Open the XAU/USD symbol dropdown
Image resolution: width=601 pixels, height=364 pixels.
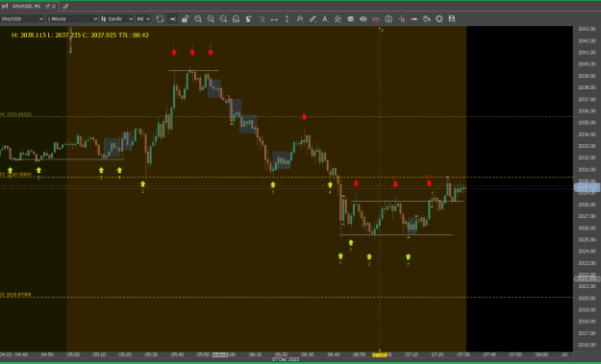click(x=22, y=19)
